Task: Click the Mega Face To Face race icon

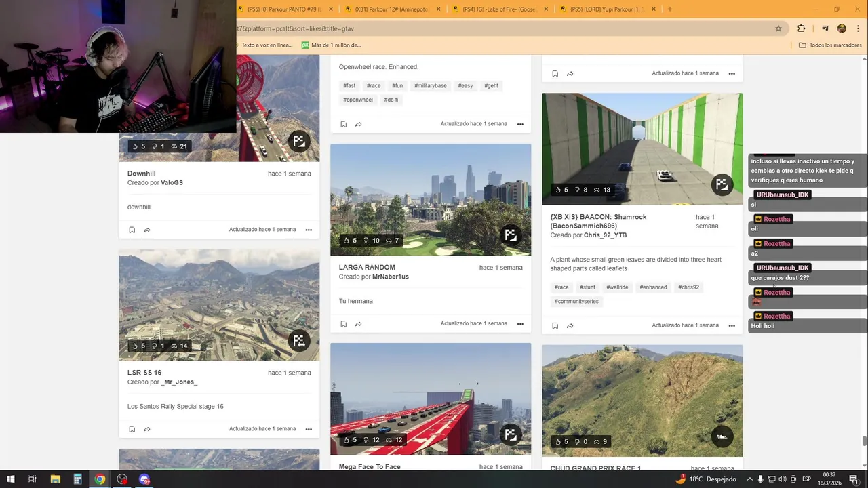Action: pos(511,434)
